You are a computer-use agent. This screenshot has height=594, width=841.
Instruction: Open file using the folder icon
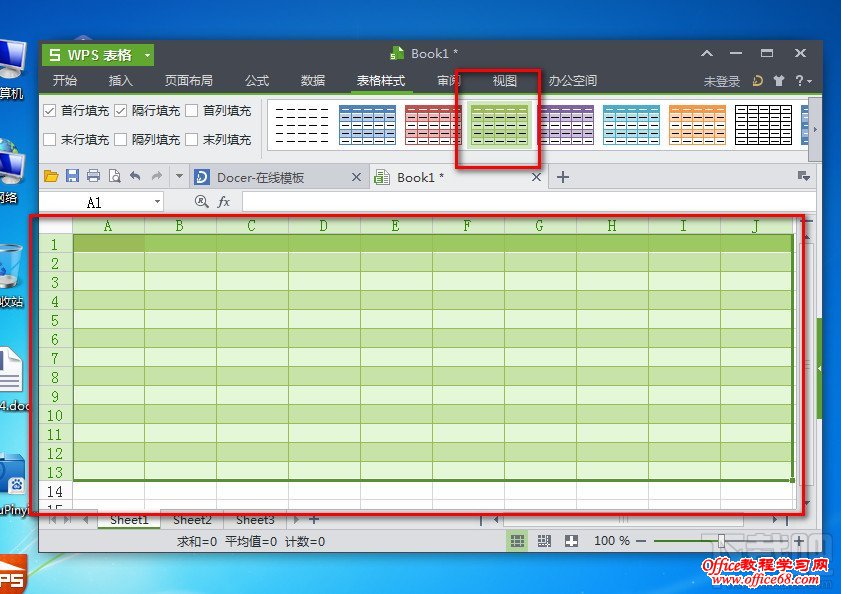[51, 176]
